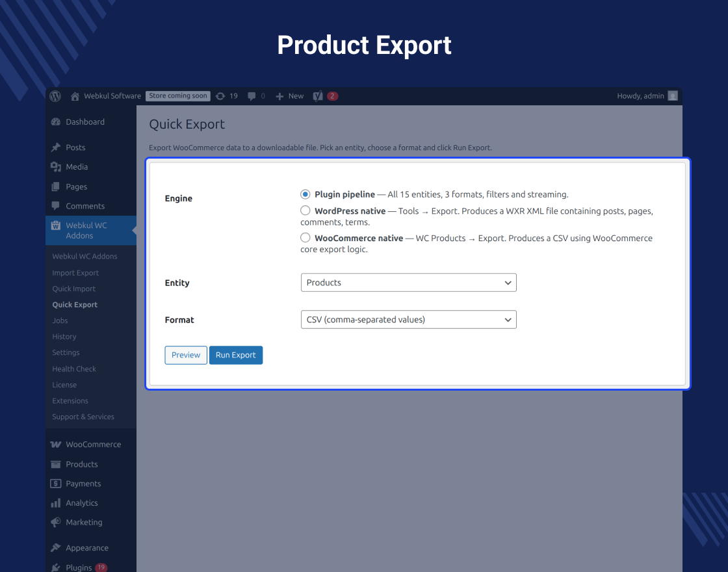This screenshot has height=572, width=728.
Task: Open Comments in the sidebar
Action: click(85, 205)
